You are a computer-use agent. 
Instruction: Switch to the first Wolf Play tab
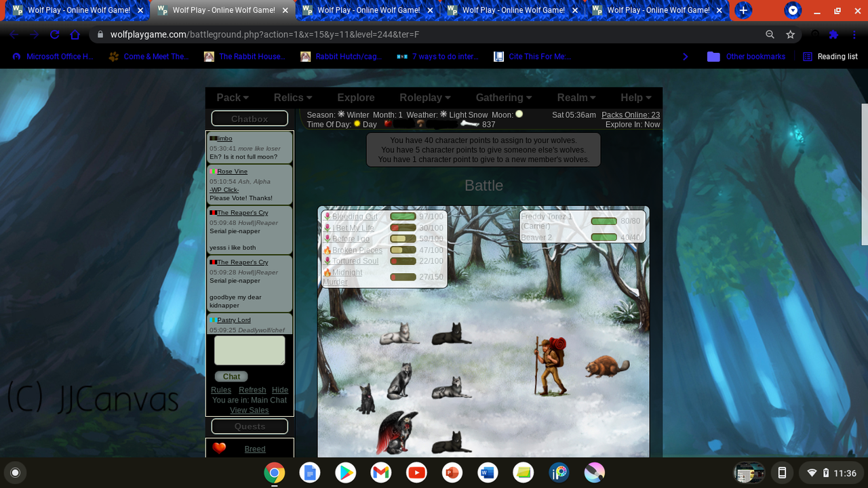pyautogui.click(x=78, y=10)
